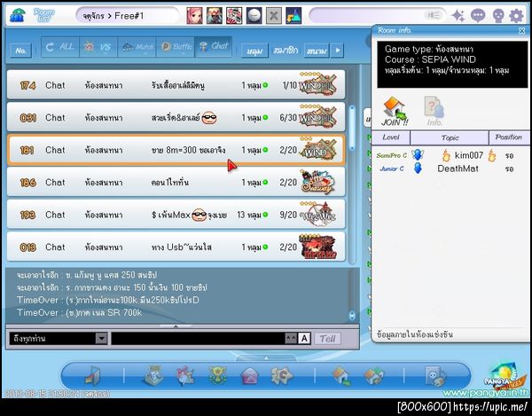Click the rightmost bottom bar icon
Viewport: 532px width, 416px height.
coord(435,376)
